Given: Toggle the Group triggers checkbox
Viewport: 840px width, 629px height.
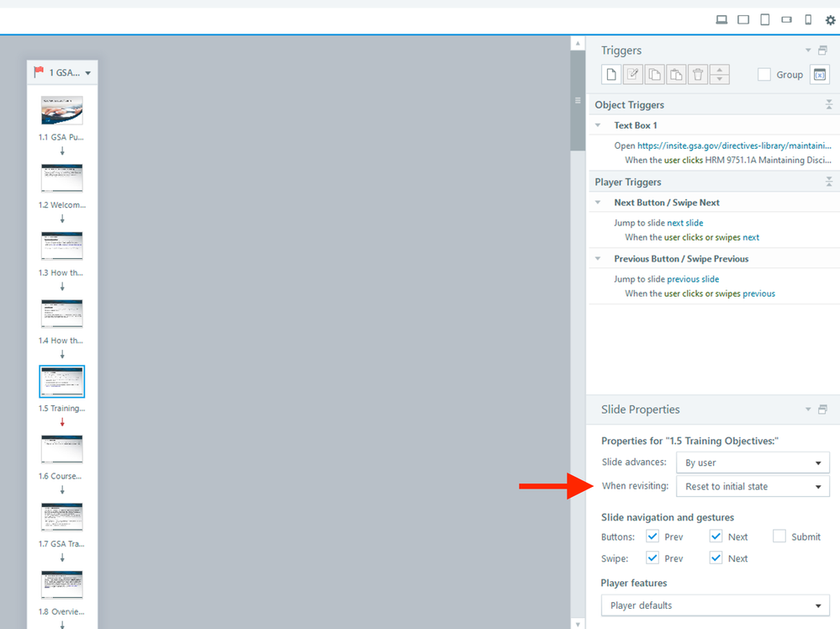Looking at the screenshot, I should click(764, 75).
